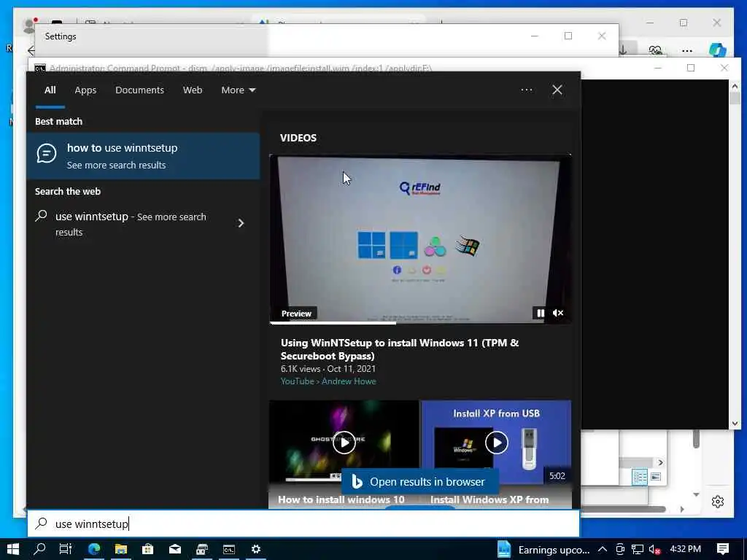The image size is (747, 560).
Task: Switch to the Documents search tab
Action: 139,90
